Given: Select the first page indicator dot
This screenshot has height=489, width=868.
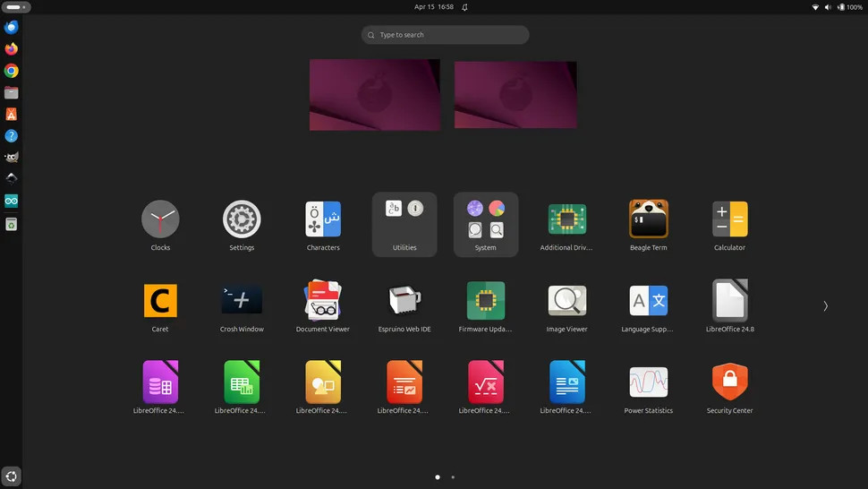Looking at the screenshot, I should (438, 476).
